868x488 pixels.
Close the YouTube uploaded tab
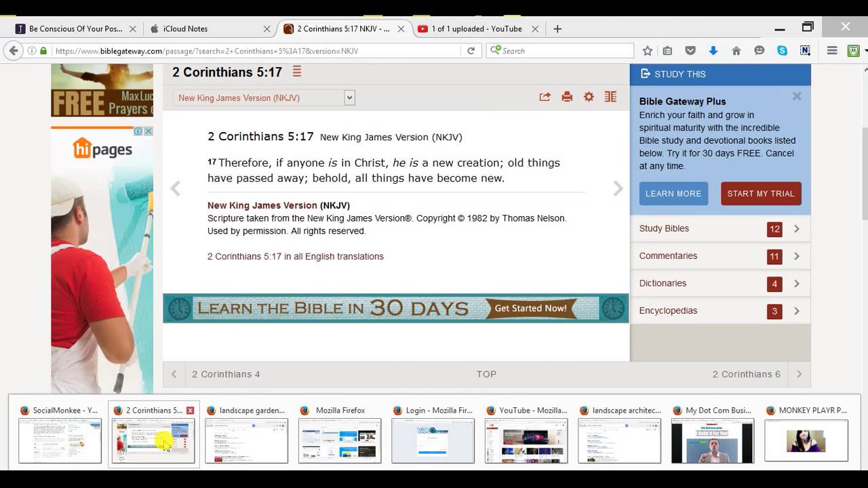[536, 28]
